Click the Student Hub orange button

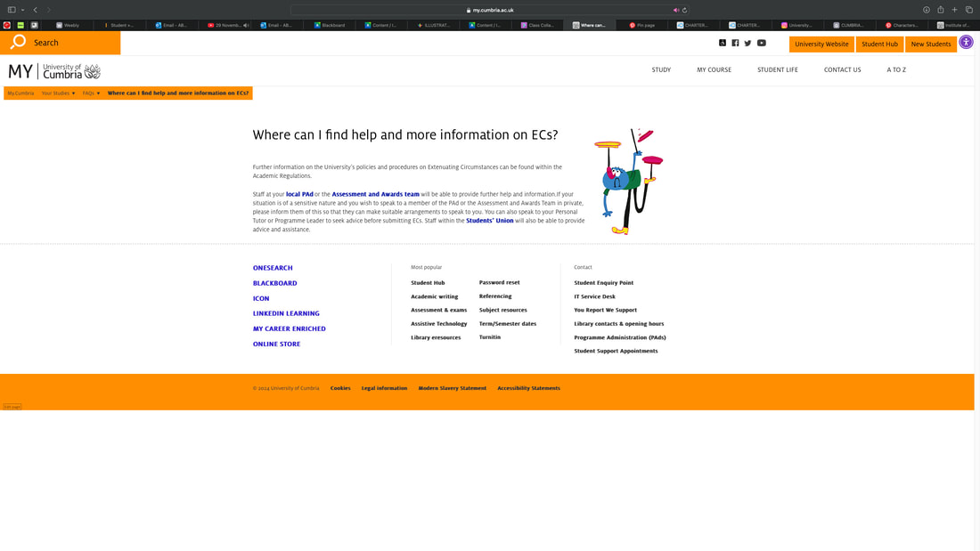click(x=879, y=44)
